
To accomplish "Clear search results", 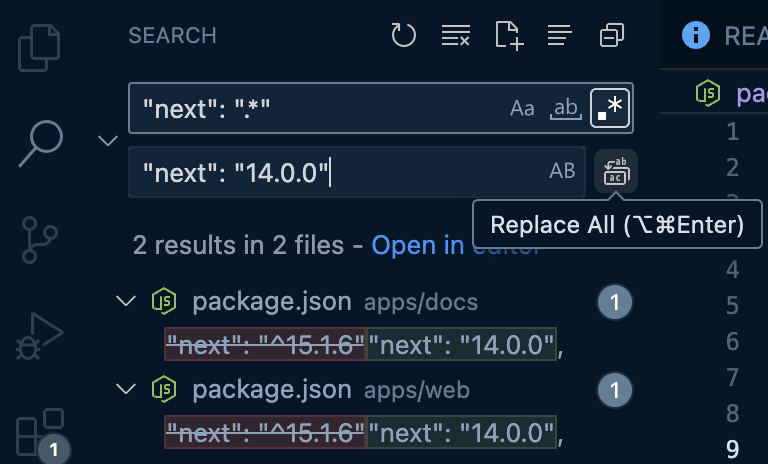I will click(456, 35).
